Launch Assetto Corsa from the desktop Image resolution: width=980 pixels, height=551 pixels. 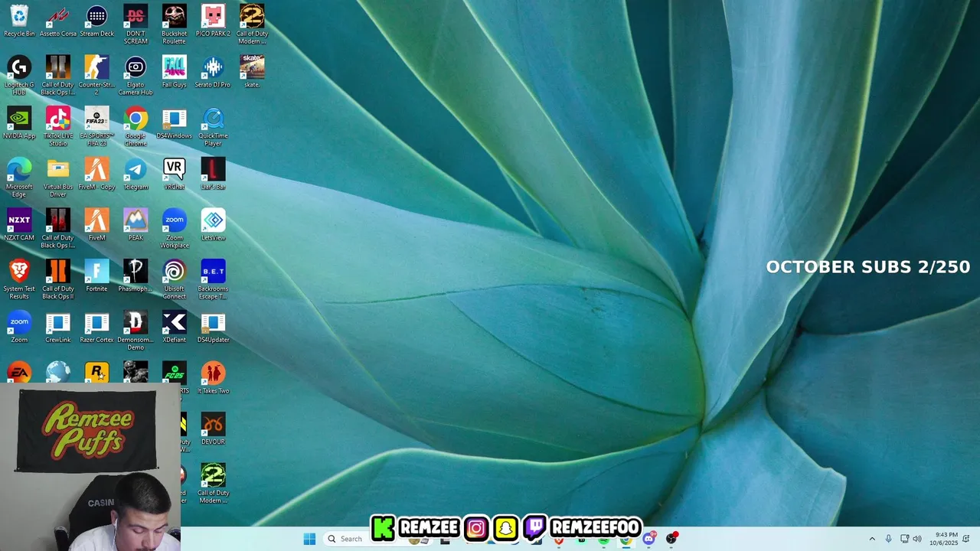coord(58,21)
